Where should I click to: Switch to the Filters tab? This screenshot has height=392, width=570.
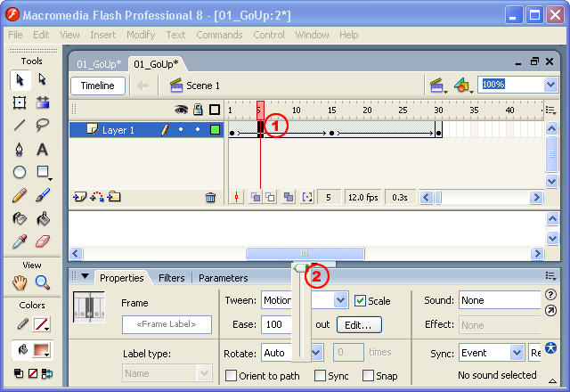(171, 278)
